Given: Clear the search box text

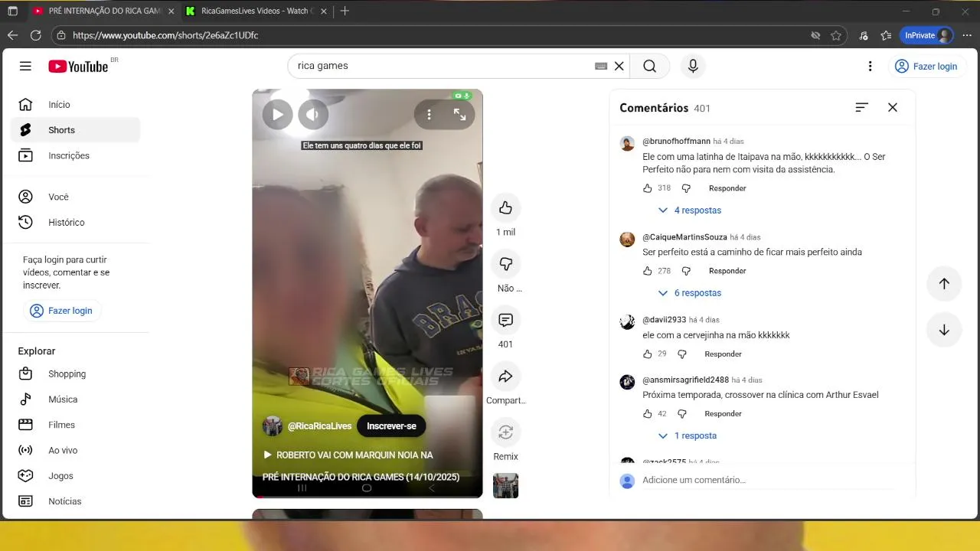Looking at the screenshot, I should [619, 66].
